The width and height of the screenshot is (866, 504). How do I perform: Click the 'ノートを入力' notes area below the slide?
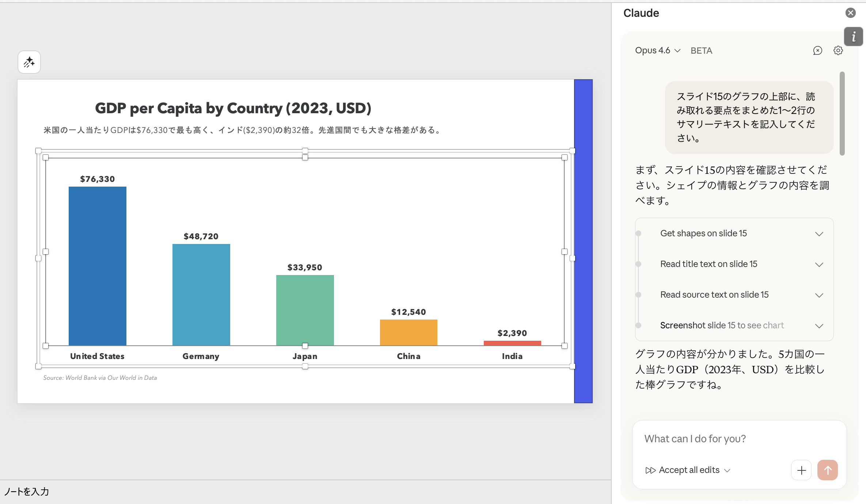tap(26, 492)
